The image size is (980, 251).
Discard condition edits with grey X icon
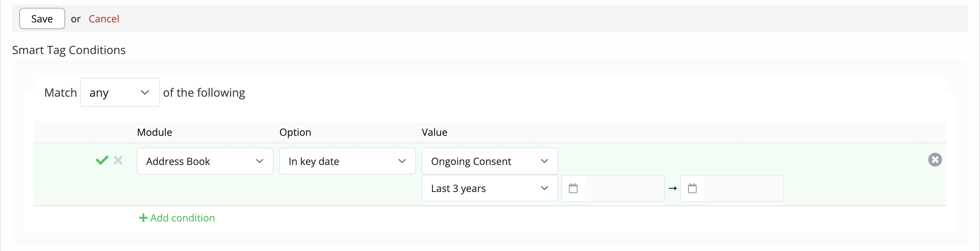[118, 160]
